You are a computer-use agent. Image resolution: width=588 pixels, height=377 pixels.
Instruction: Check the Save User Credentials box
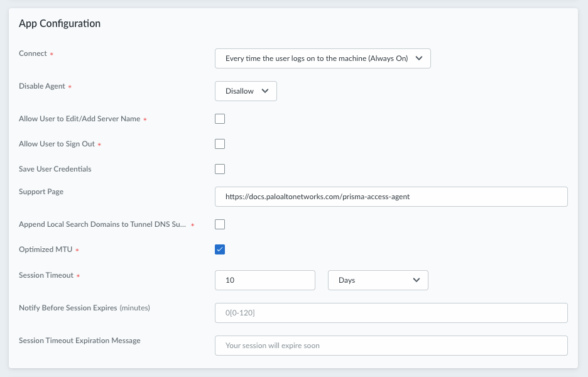(x=220, y=169)
